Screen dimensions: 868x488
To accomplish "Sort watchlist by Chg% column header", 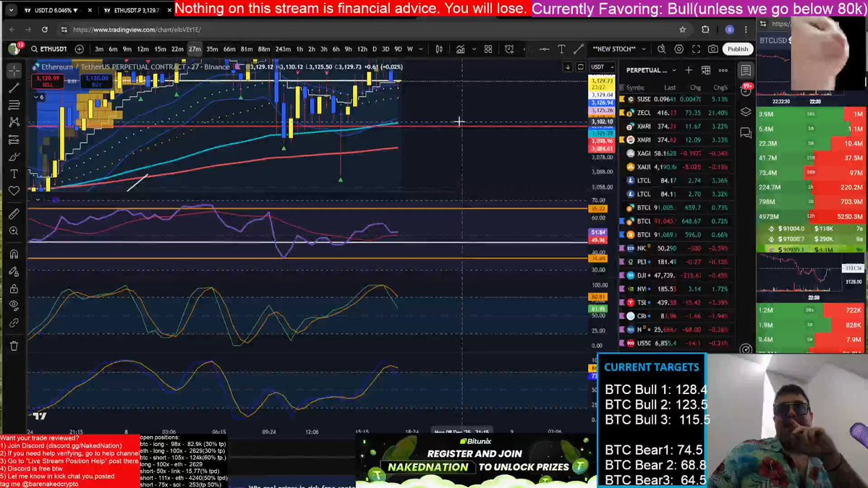I will [x=720, y=87].
